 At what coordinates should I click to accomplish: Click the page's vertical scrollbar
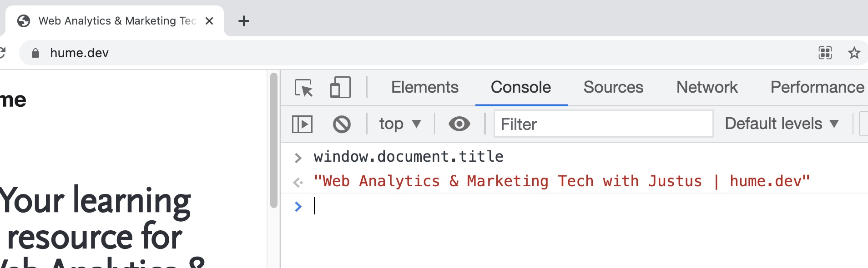click(273, 141)
